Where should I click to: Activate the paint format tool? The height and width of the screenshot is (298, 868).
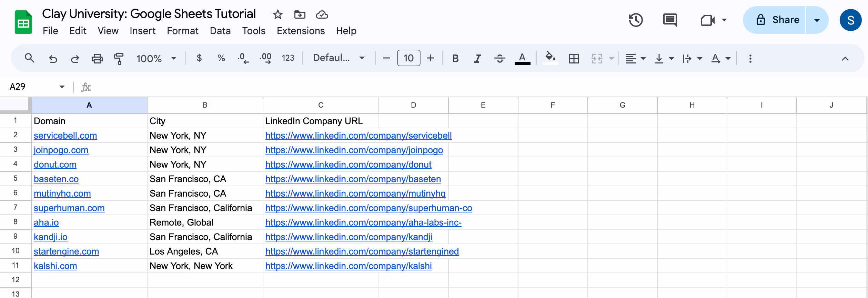click(x=119, y=58)
